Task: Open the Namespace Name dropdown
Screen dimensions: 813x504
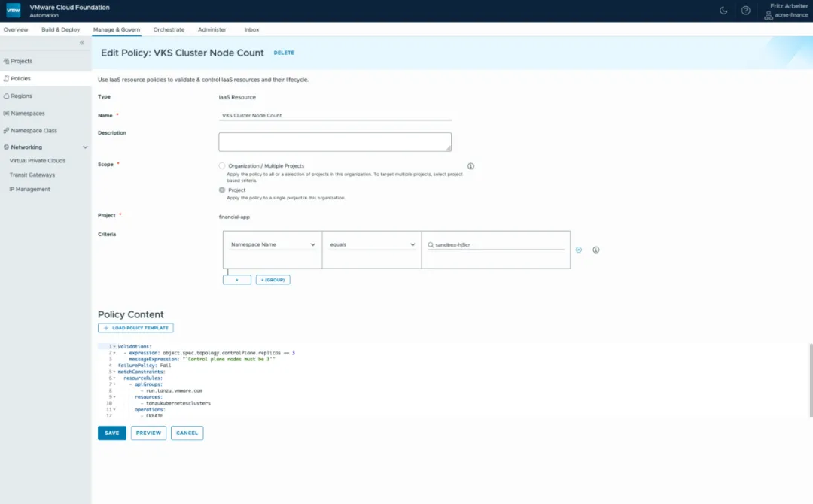Action: click(x=273, y=244)
